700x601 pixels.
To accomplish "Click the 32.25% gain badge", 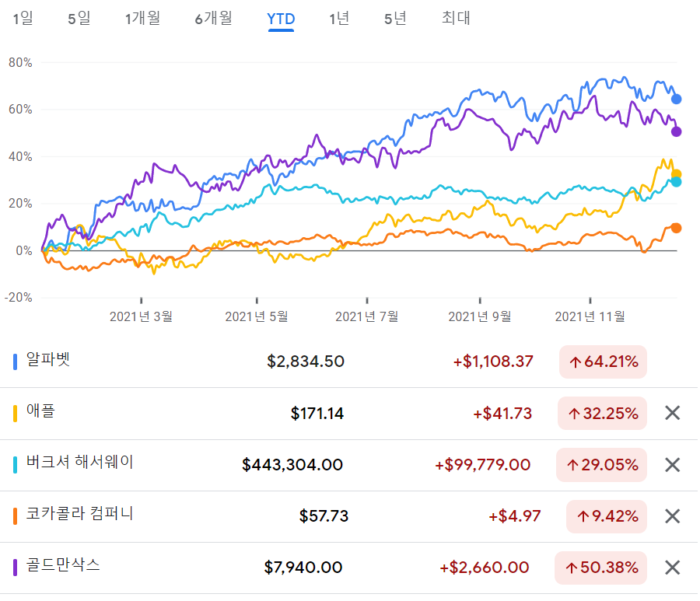I will pyautogui.click(x=602, y=413).
